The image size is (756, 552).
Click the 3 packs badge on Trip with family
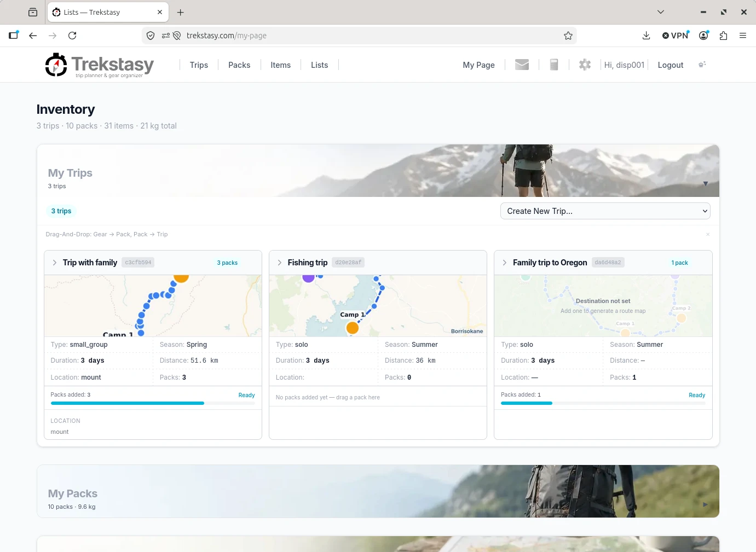tap(227, 263)
